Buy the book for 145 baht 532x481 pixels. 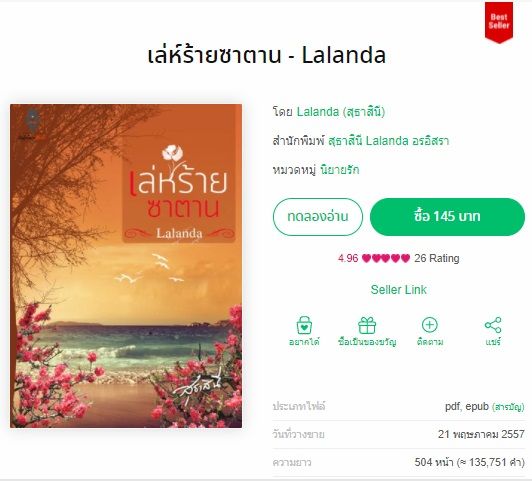(x=447, y=217)
